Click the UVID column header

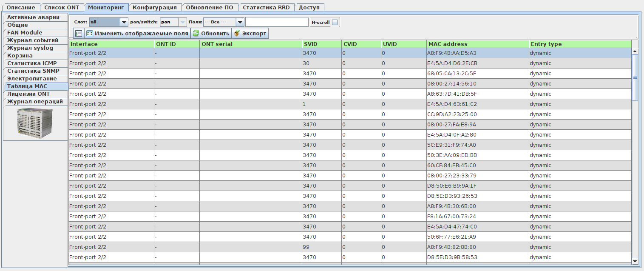coord(404,44)
